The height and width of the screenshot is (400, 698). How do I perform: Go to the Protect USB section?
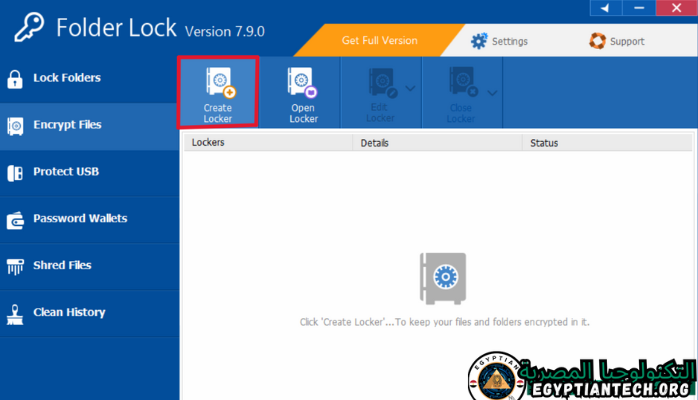tap(66, 172)
